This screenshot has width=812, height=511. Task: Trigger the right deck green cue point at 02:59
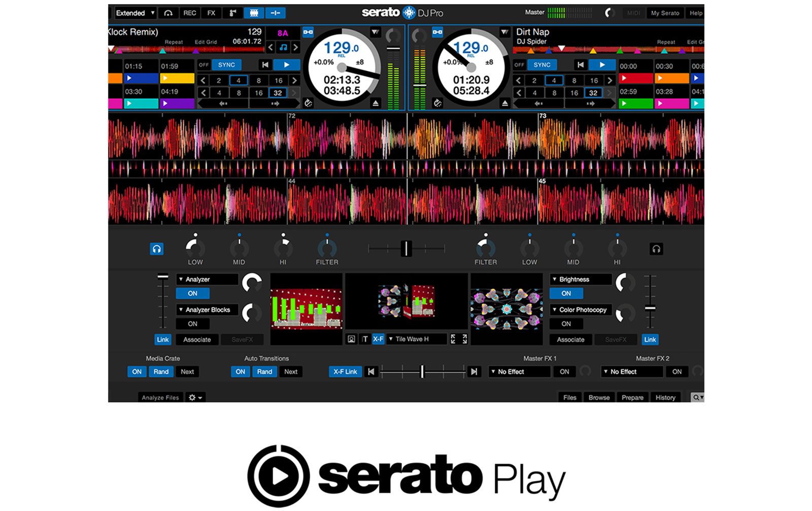tap(636, 104)
